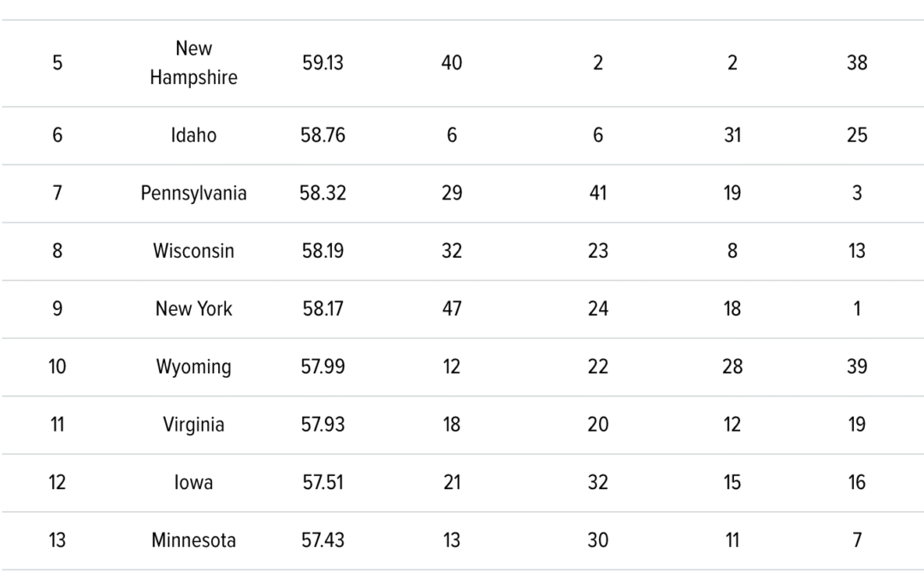Select the Minnesota state cell
This screenshot has width=924, height=578.
pyautogui.click(x=193, y=540)
